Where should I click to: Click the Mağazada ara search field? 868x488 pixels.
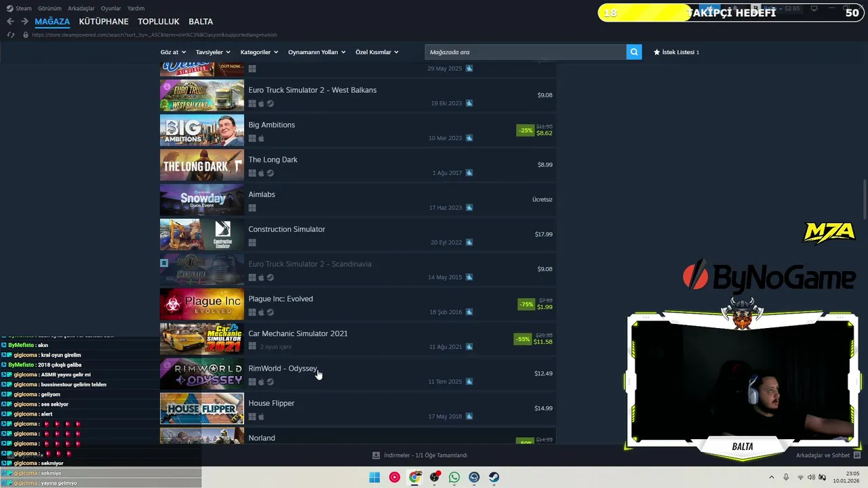(x=526, y=52)
